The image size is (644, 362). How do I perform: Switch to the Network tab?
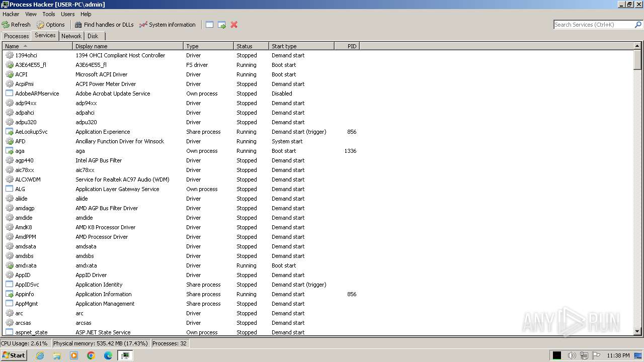click(71, 36)
